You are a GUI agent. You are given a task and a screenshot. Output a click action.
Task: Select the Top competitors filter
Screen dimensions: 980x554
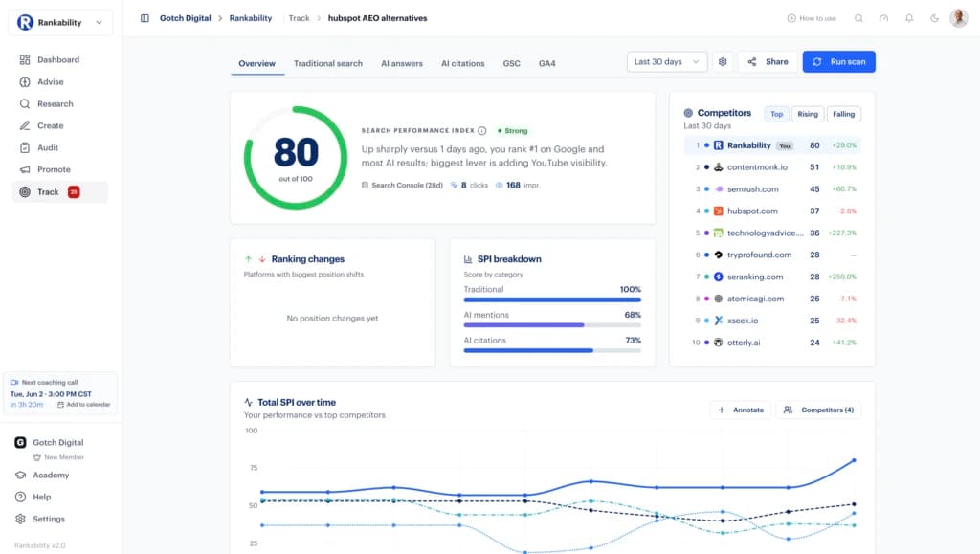coord(776,114)
